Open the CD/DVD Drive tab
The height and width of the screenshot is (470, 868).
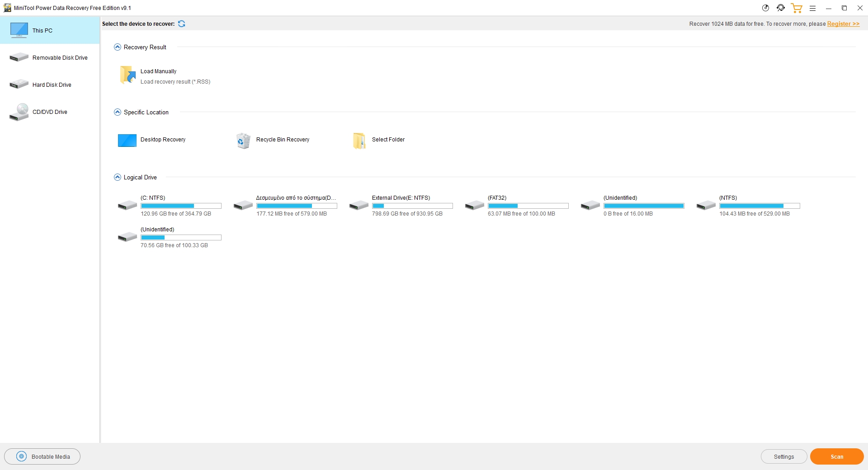50,112
